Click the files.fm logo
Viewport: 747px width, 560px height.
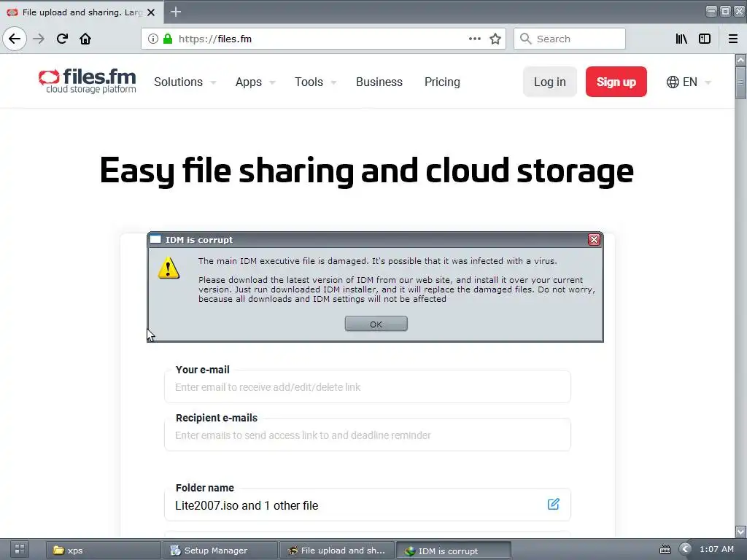coord(88,81)
